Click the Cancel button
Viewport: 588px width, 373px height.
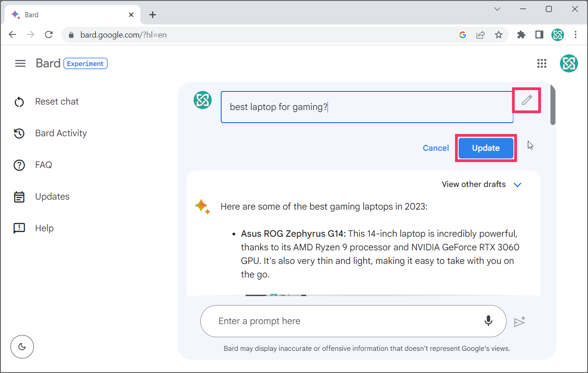[436, 148]
